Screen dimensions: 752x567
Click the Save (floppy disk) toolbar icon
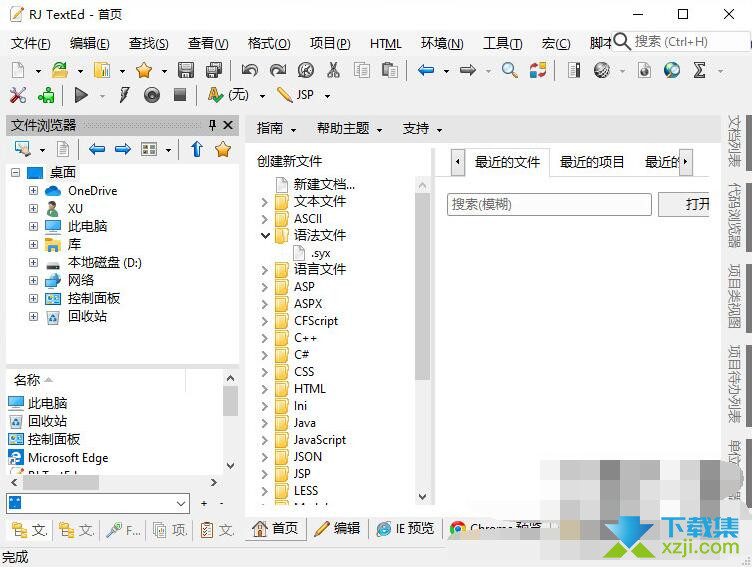tap(186, 70)
